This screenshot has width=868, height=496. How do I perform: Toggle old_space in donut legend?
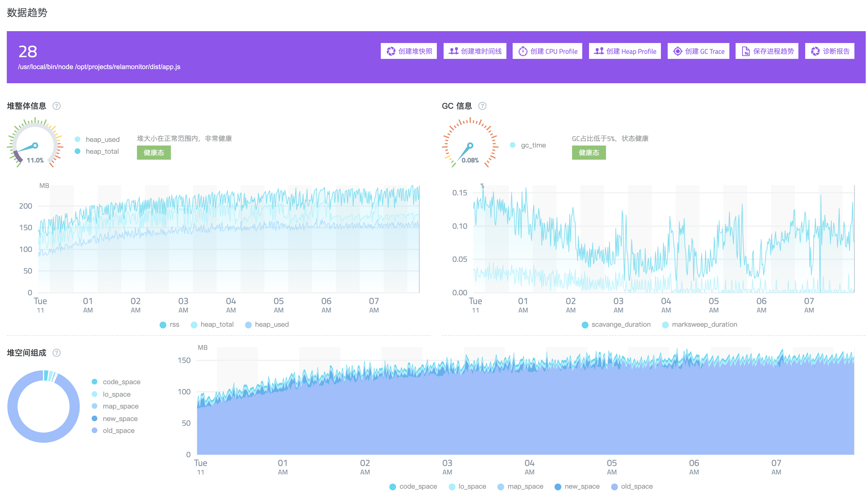tap(113, 430)
